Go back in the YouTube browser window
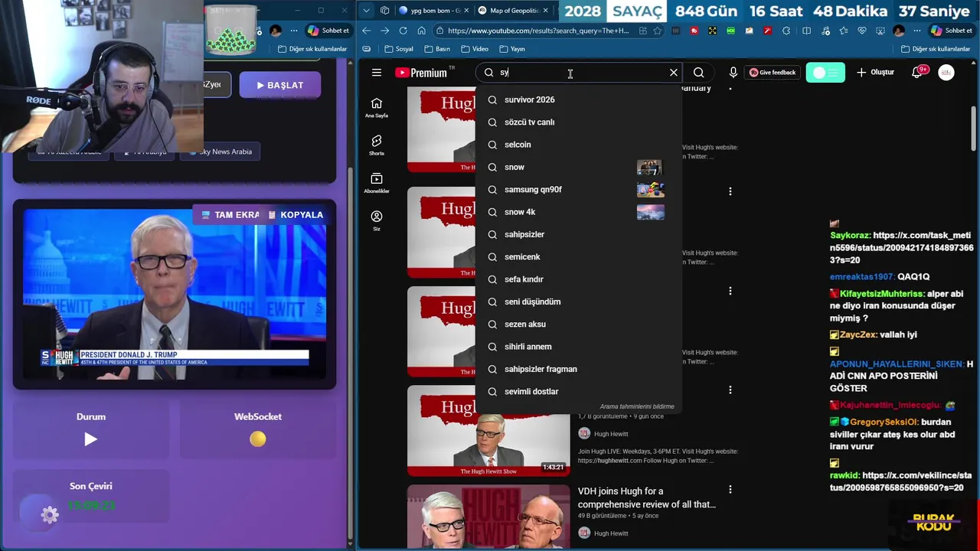Screen dimensions: 980x551 [366, 31]
